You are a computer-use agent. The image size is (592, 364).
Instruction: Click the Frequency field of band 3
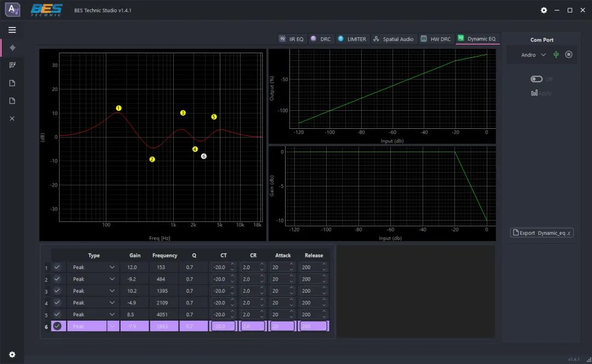(164, 291)
